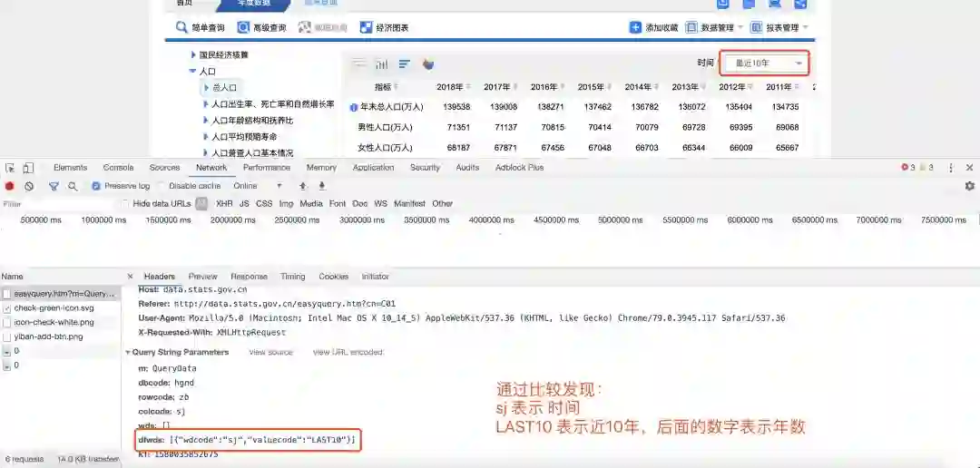Open the Sources tab
The image size is (980, 468).
(164, 168)
